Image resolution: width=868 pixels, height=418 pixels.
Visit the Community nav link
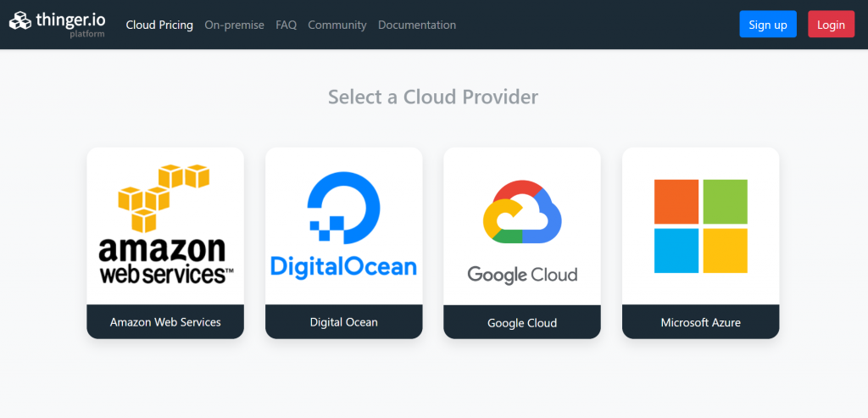click(x=337, y=25)
